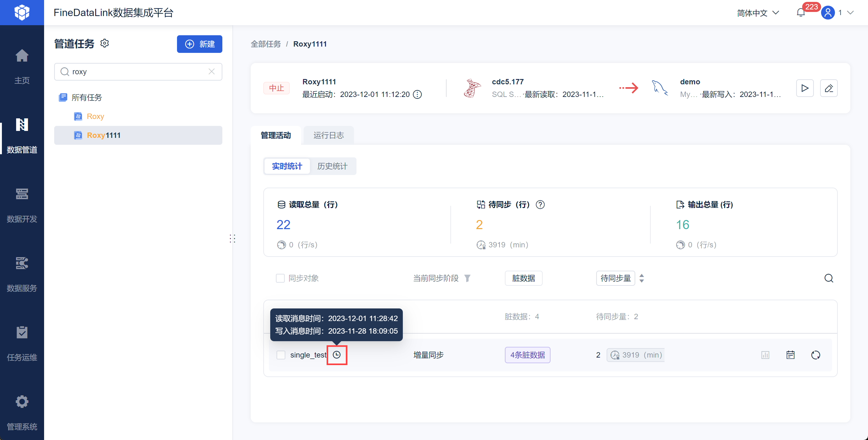Toggle the select-all sync objects checkbox
Screen dimensions: 868x440
click(280, 278)
